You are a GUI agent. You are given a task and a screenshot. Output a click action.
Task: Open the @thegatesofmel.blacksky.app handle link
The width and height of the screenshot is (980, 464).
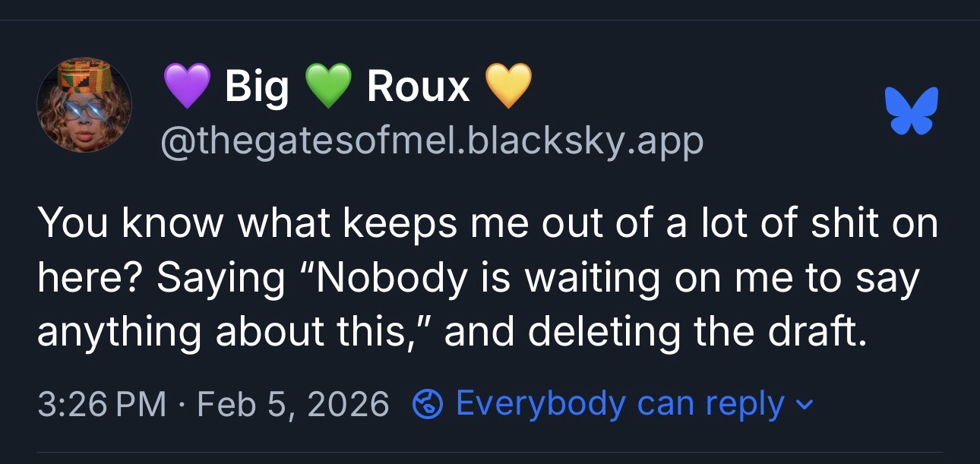tap(432, 140)
